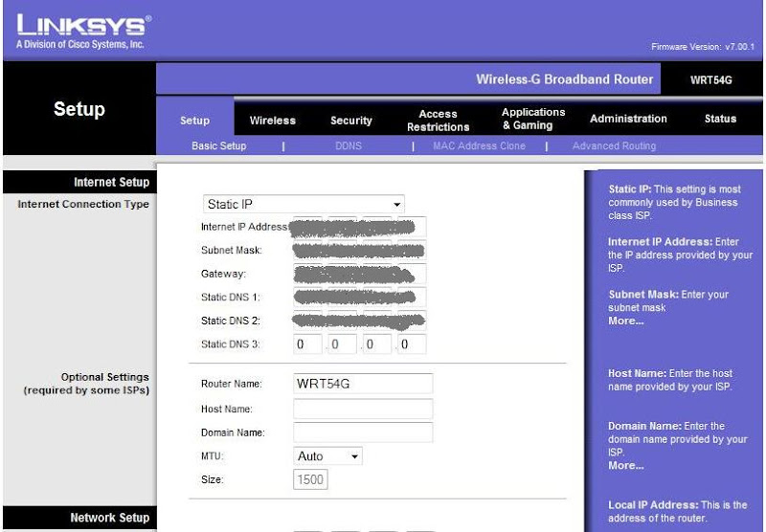Click the Local IP Address help text

point(677,511)
